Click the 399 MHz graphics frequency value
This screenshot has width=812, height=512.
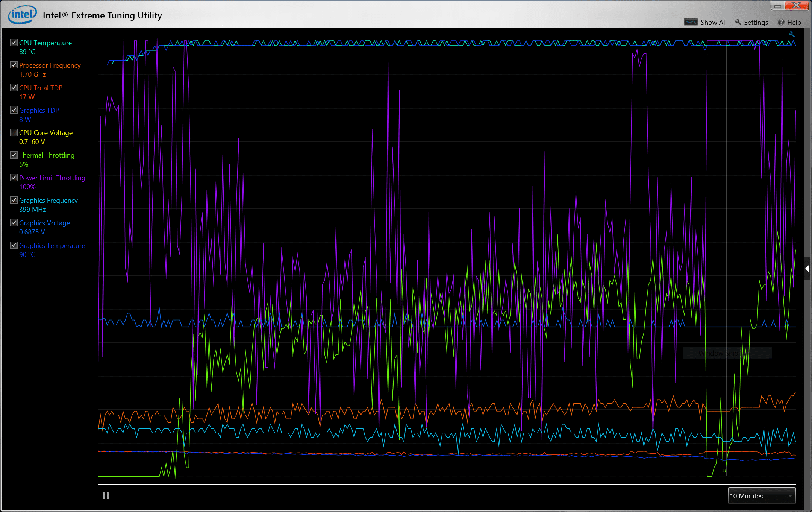[33, 210]
